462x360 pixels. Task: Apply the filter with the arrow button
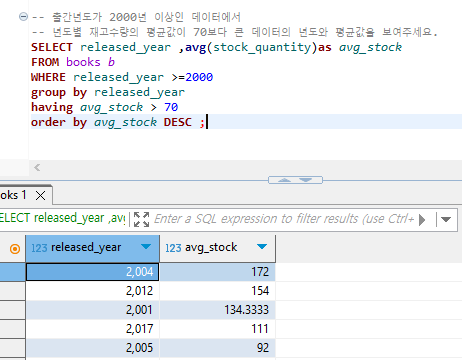pyautogui.click(x=422, y=220)
